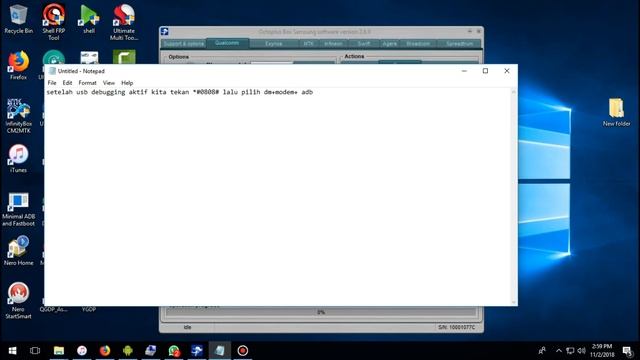Viewport: 640px width, 360px height.
Task: Click Octoplus 0% progress bar
Action: tap(321, 312)
